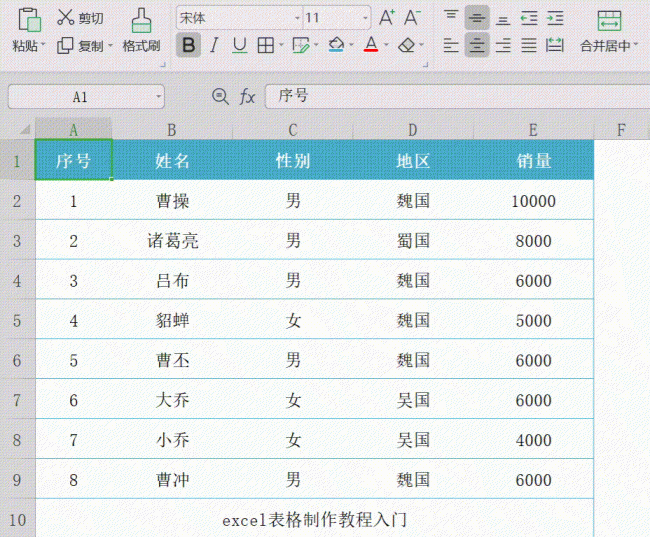
Task: Click the cell containing 诸葛亮
Action: (172, 241)
